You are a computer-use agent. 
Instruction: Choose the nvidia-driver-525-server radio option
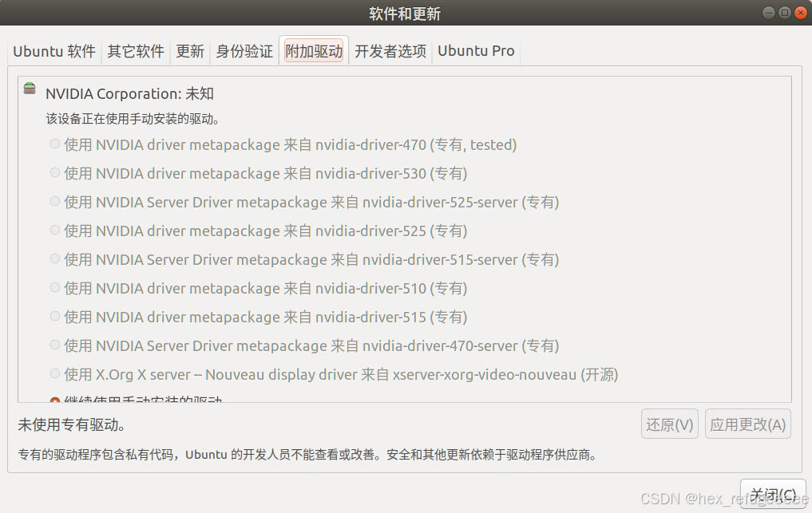click(55, 201)
